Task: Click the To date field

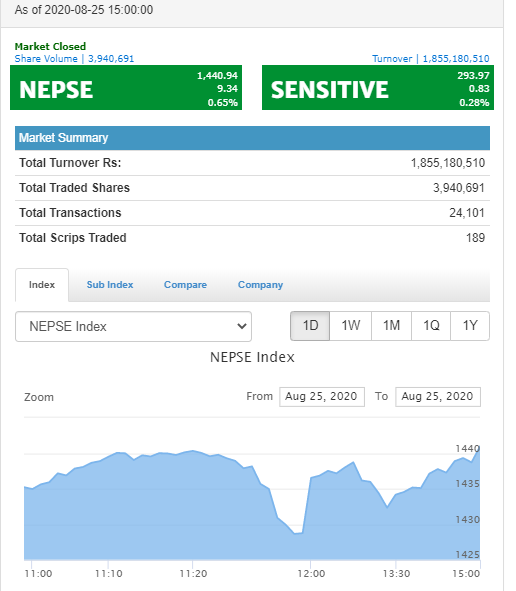Action: click(x=438, y=397)
